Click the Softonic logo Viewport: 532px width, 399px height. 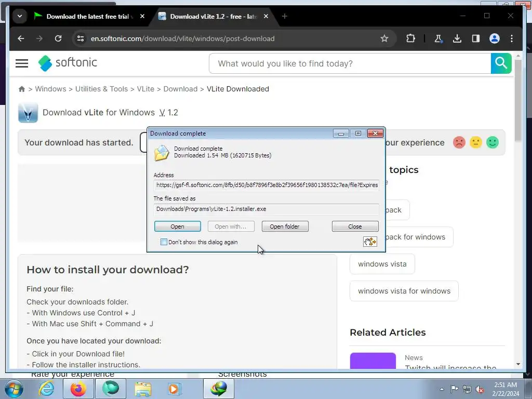click(68, 63)
